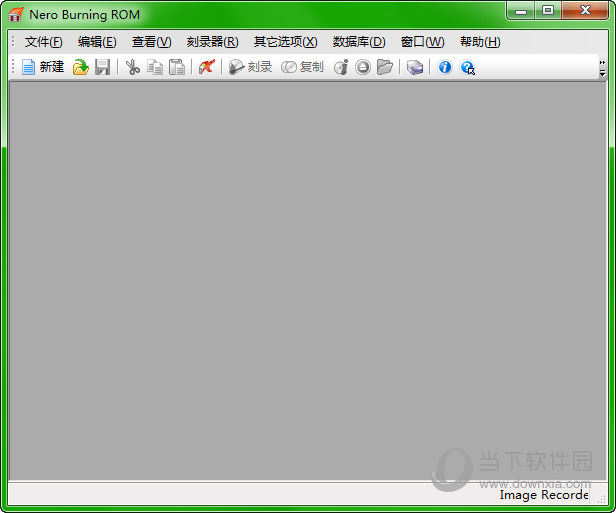This screenshot has width=616, height=513.
Task: Open the 查看(V) menu
Action: point(152,42)
